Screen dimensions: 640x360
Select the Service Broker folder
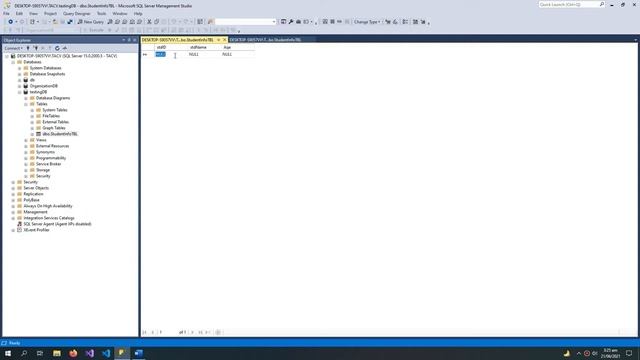pos(49,164)
